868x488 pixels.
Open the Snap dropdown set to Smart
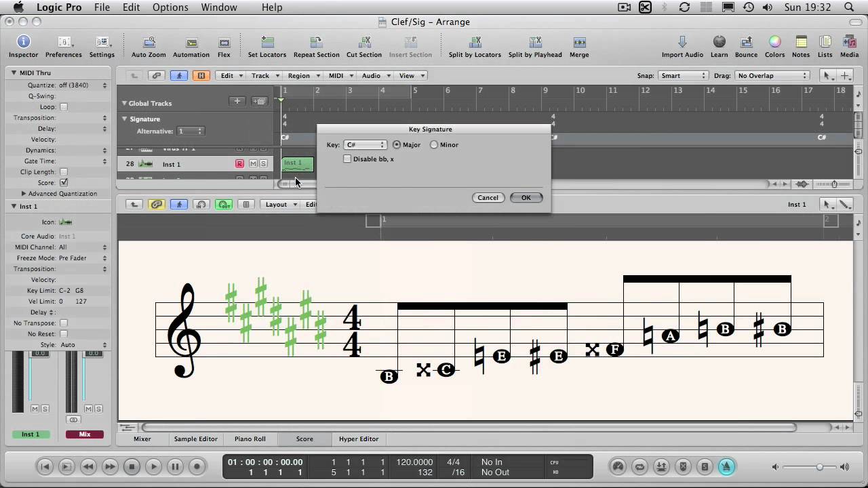(682, 76)
